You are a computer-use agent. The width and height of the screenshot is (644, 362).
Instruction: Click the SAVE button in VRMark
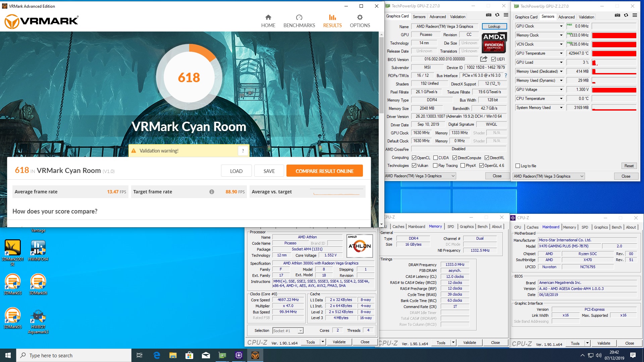(x=269, y=171)
